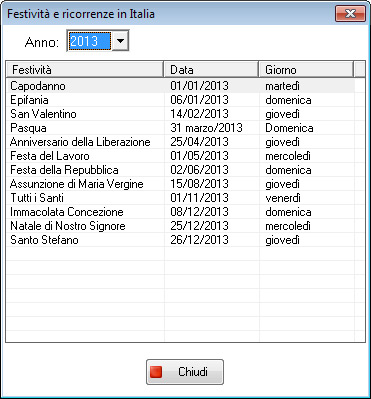Sort by the Data column header

coord(211,70)
